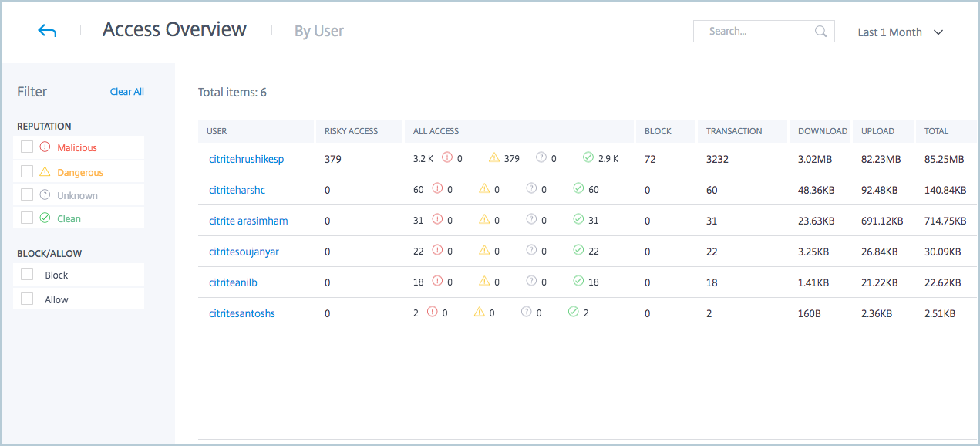Sort by the Transaction column header
The height and width of the screenshot is (446, 980).
[734, 131]
